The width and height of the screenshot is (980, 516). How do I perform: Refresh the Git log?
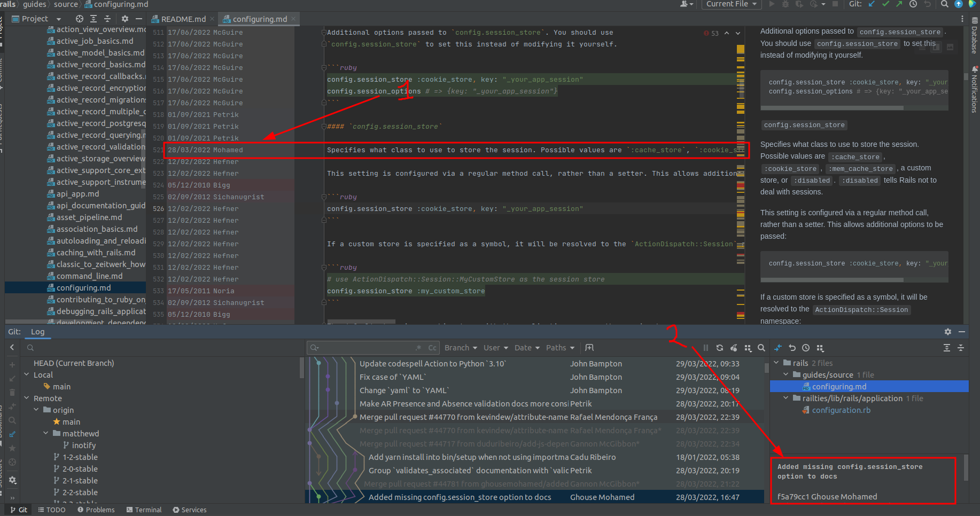(720, 348)
